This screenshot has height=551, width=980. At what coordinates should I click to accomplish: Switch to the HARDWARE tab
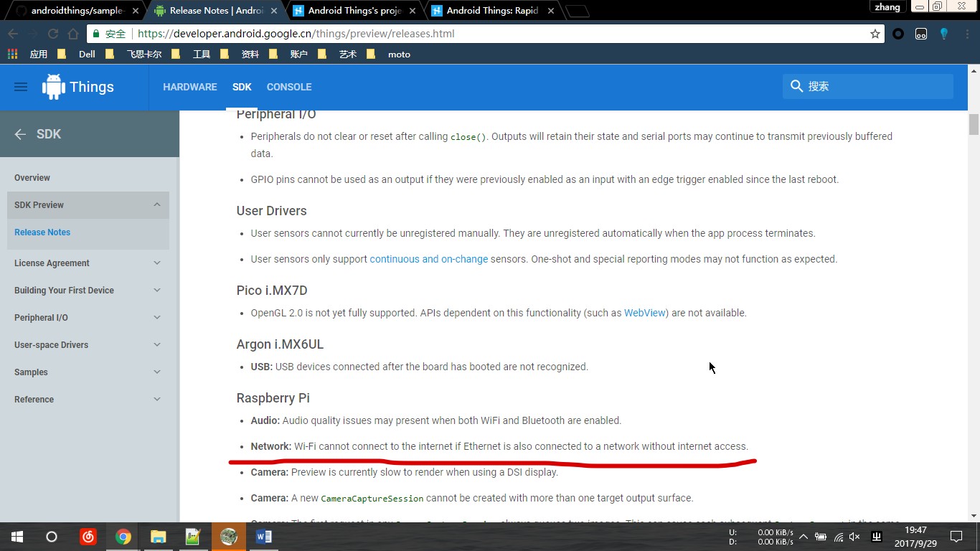(x=189, y=87)
